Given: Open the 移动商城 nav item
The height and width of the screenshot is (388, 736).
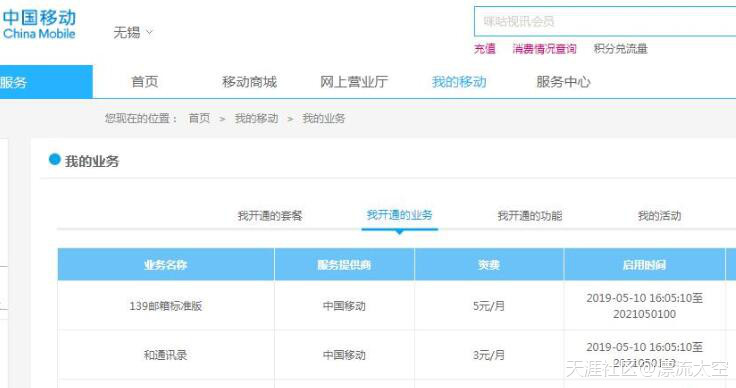Looking at the screenshot, I should click(249, 82).
